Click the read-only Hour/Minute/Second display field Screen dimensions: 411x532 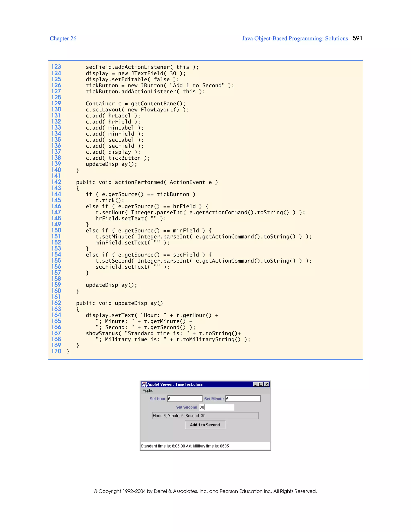tap(205, 416)
